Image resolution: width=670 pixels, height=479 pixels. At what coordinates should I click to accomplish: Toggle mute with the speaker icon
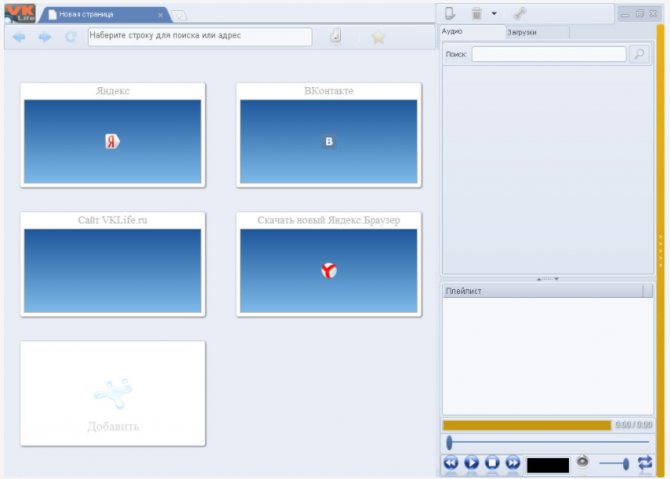click(583, 463)
